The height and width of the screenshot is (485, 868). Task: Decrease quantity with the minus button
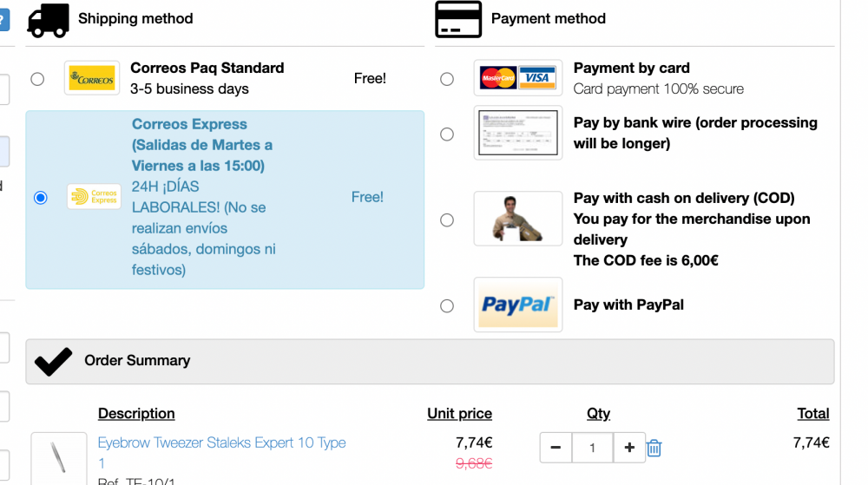556,448
